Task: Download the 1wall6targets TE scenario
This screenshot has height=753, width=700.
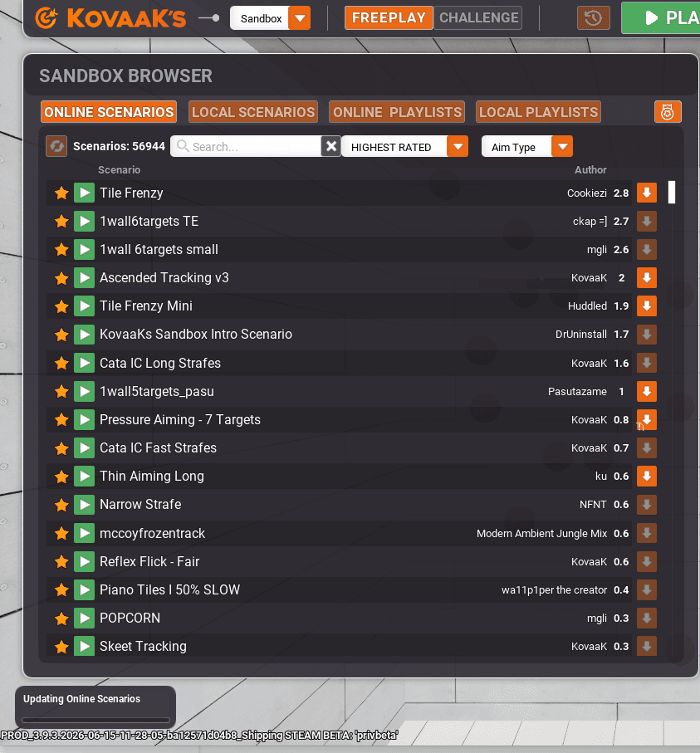Action: (x=647, y=222)
